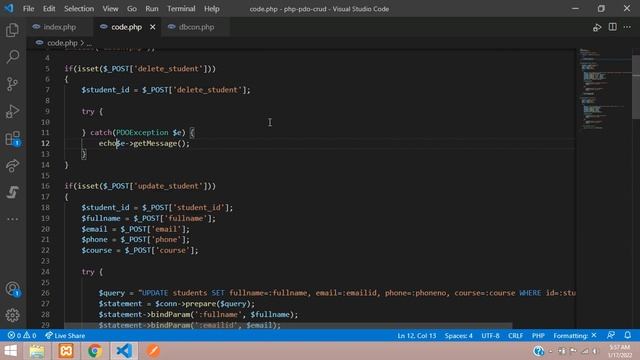
Task: Switch to the dbcon.php tab
Action: [196, 27]
